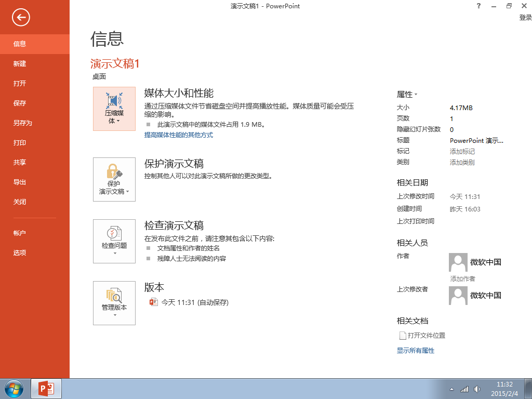Choose 保存 in the sidebar

35,103
